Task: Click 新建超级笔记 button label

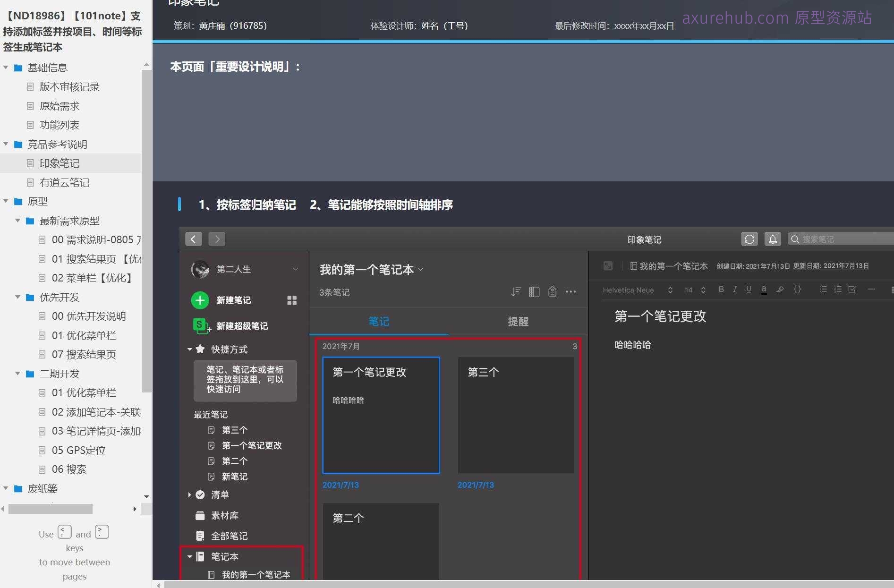Action: (x=242, y=326)
